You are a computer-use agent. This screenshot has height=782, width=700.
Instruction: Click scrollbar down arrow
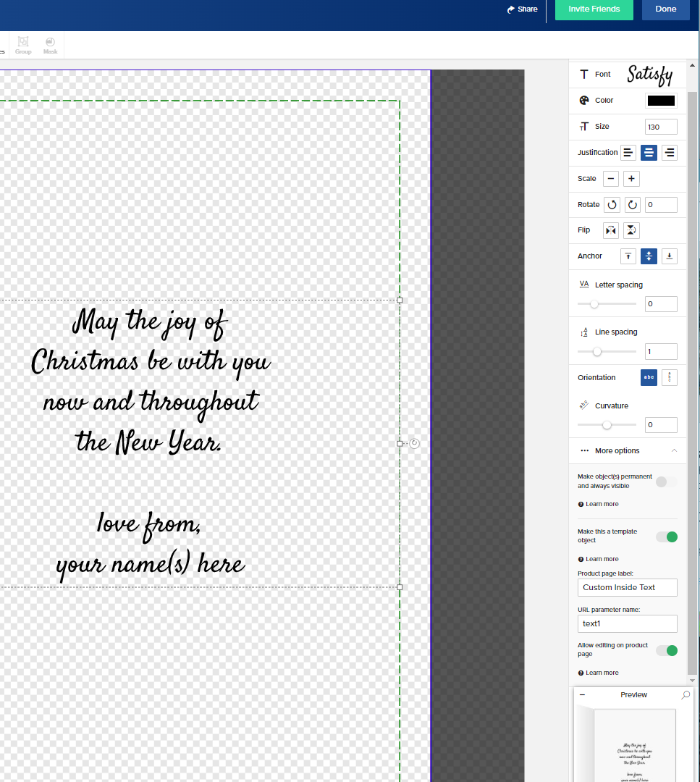pyautogui.click(x=692, y=680)
